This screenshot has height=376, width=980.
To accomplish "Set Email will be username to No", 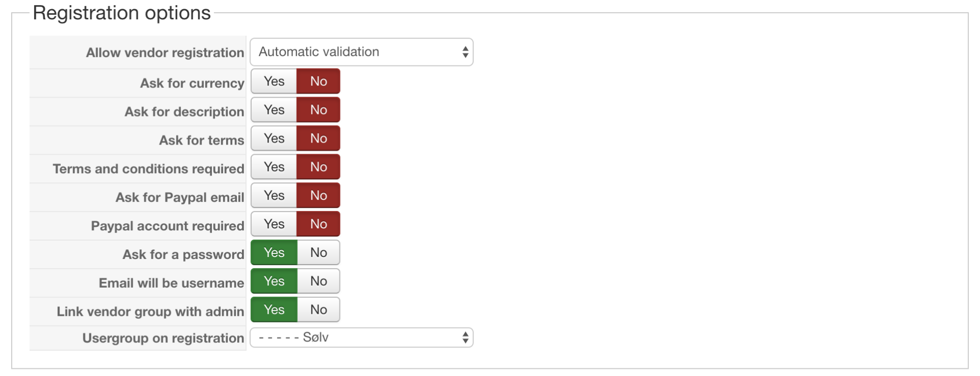I will [318, 281].
